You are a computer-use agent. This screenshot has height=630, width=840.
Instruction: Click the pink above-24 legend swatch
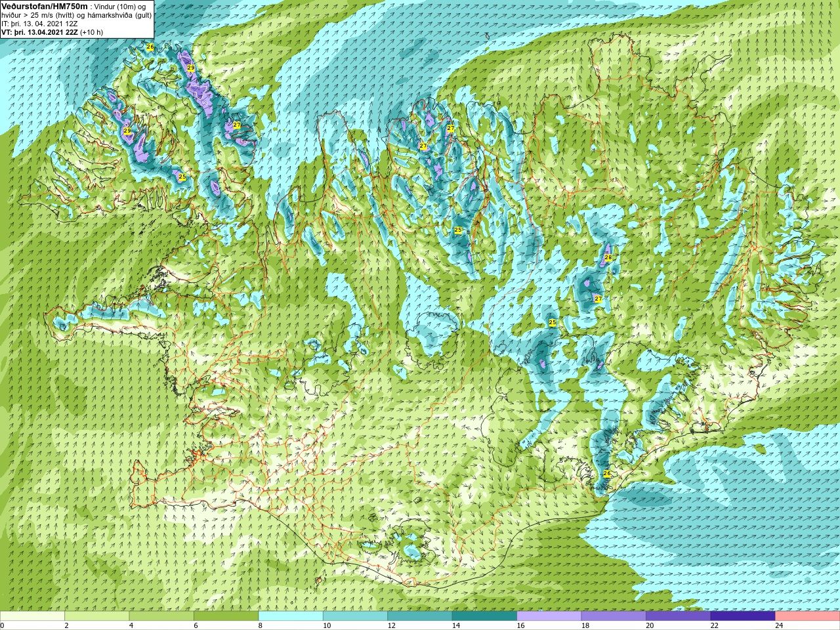pyautogui.click(x=808, y=616)
